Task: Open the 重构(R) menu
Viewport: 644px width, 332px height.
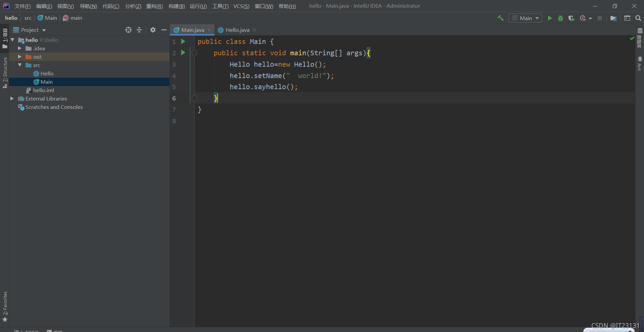Action: point(155,6)
